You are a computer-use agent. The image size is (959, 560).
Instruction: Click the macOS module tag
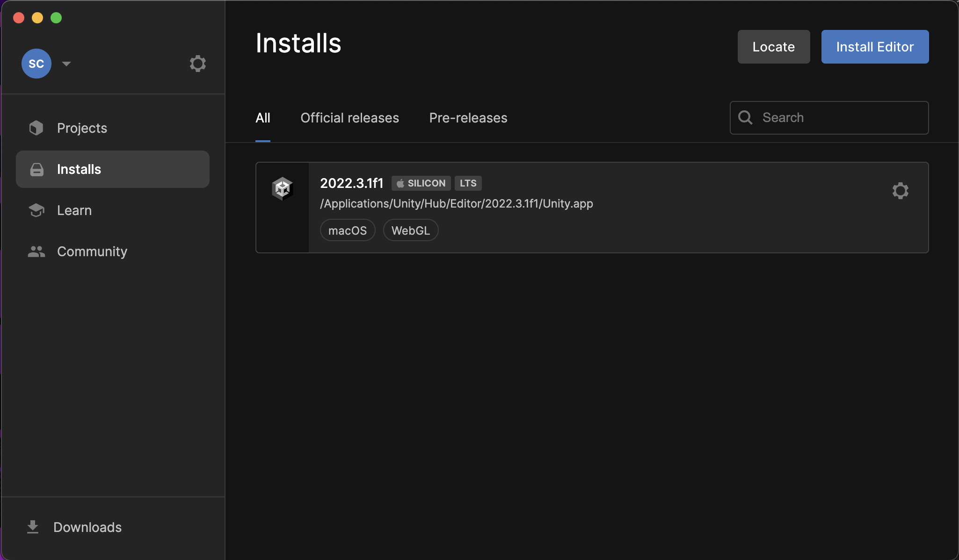(347, 230)
